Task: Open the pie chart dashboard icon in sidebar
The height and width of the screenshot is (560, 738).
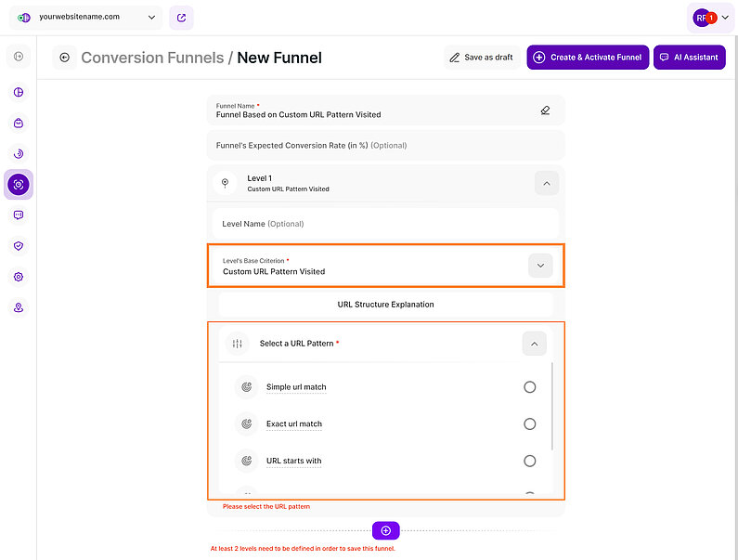Action: click(x=19, y=92)
